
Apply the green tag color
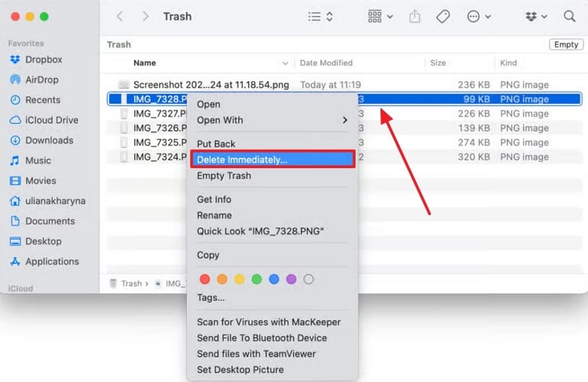257,279
